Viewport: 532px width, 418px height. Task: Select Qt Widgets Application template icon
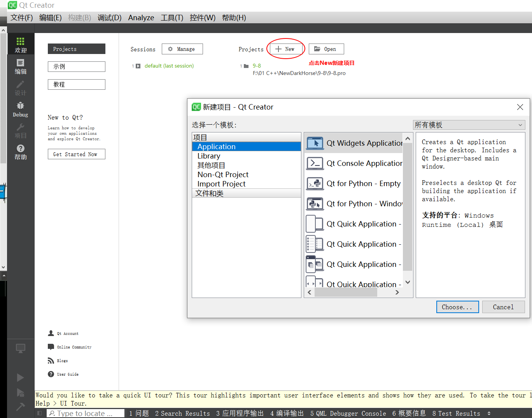click(315, 143)
